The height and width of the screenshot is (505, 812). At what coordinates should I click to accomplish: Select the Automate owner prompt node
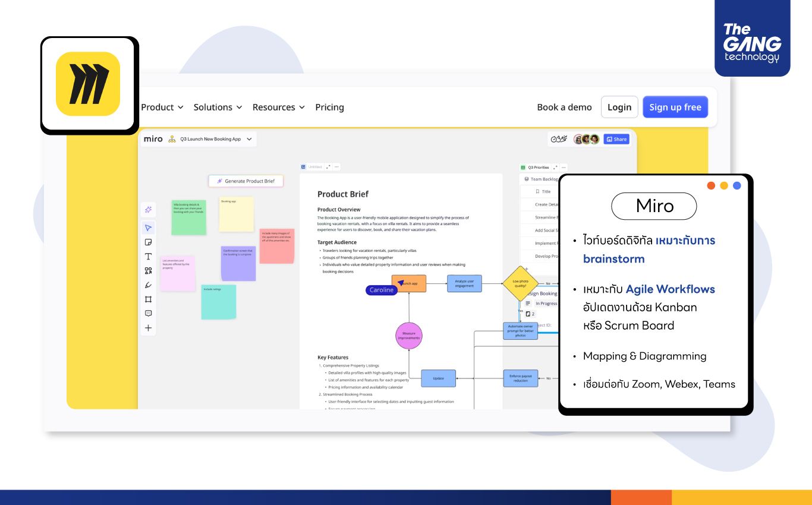tap(520, 331)
